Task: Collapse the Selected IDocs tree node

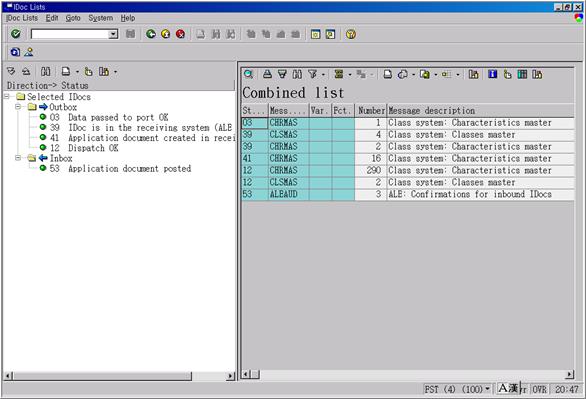Action: [7, 97]
